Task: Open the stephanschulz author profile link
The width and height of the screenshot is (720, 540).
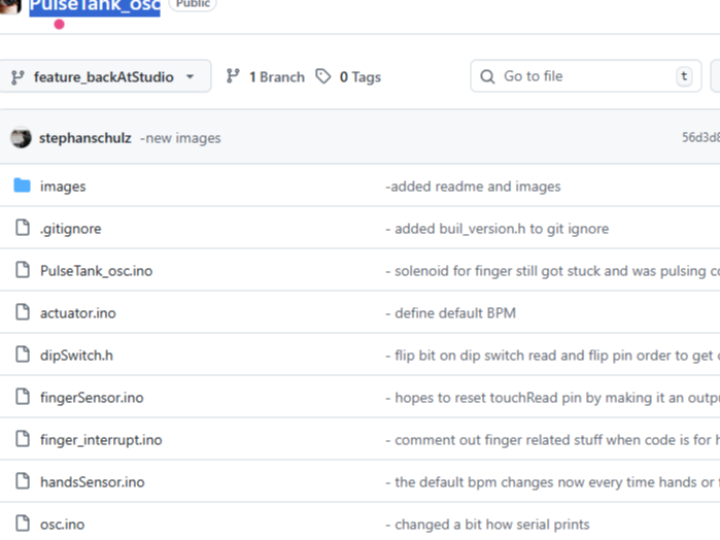Action: pos(85,138)
